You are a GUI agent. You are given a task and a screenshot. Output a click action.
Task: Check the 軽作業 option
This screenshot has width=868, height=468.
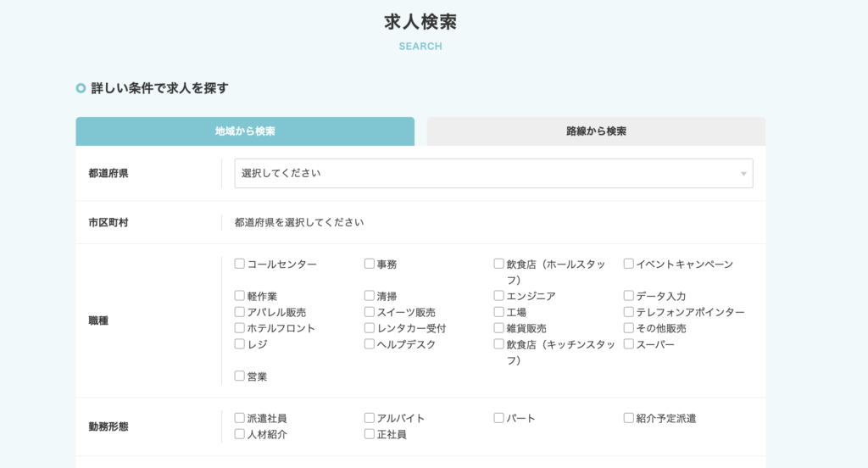coord(240,296)
